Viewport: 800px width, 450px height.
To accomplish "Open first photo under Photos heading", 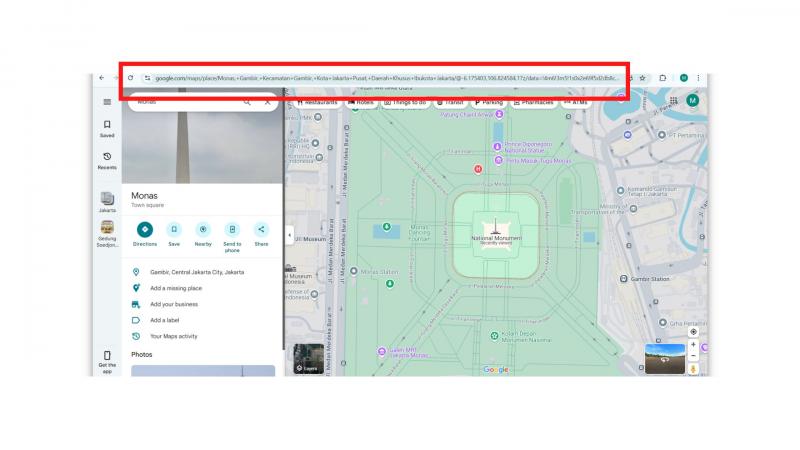I will 203,370.
